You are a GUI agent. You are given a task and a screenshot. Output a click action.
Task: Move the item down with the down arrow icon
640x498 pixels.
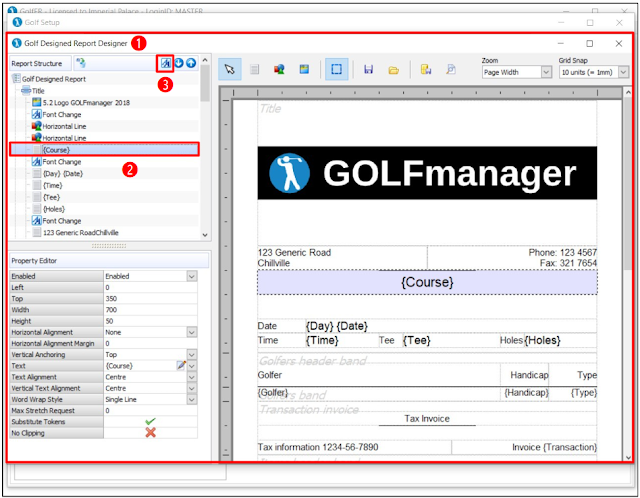[179, 63]
